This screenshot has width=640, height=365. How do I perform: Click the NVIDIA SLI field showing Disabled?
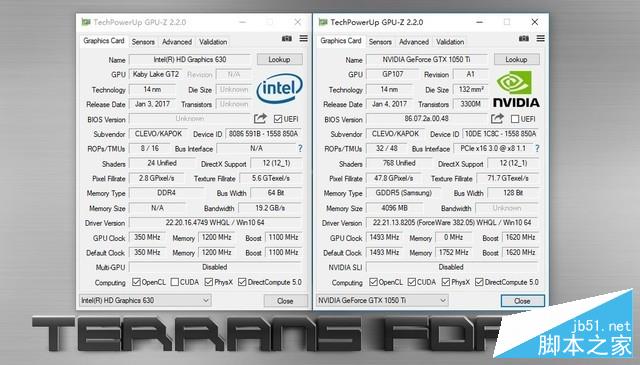click(452, 267)
